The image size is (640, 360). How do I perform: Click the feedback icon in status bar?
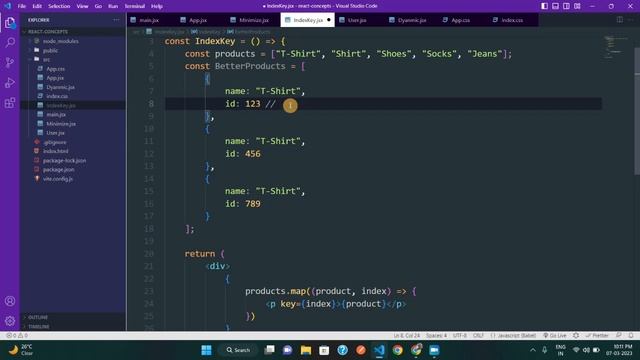tap(619, 336)
